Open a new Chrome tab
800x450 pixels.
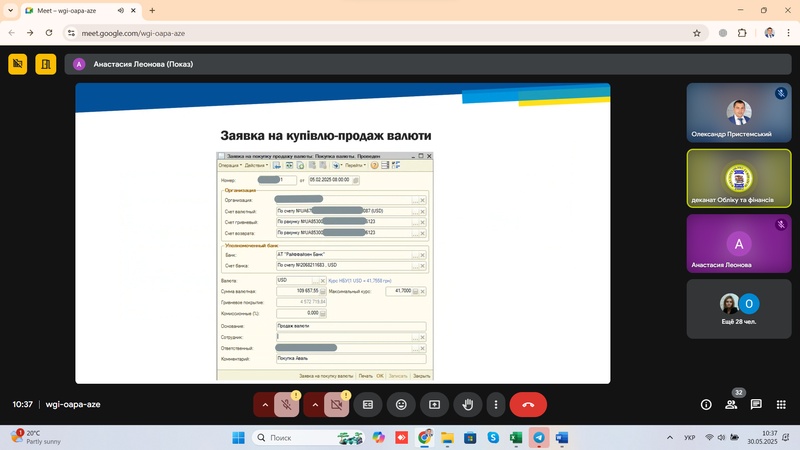152,10
